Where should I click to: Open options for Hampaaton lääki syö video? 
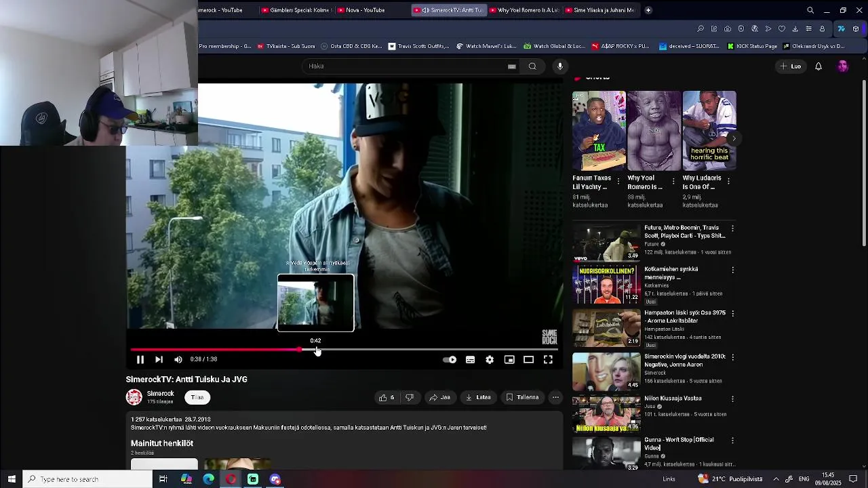pyautogui.click(x=732, y=314)
